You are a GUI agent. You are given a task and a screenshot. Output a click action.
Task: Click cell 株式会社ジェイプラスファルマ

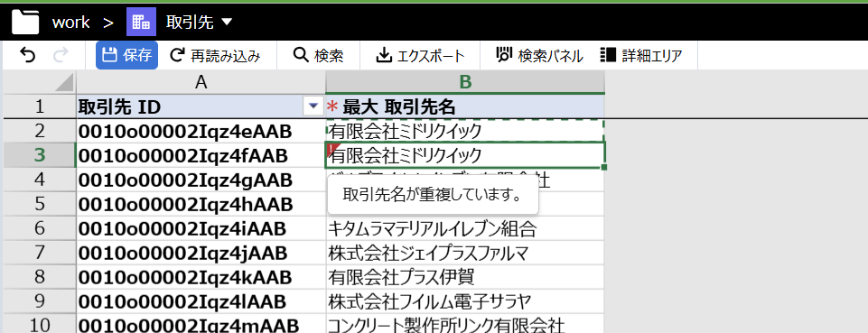465,253
